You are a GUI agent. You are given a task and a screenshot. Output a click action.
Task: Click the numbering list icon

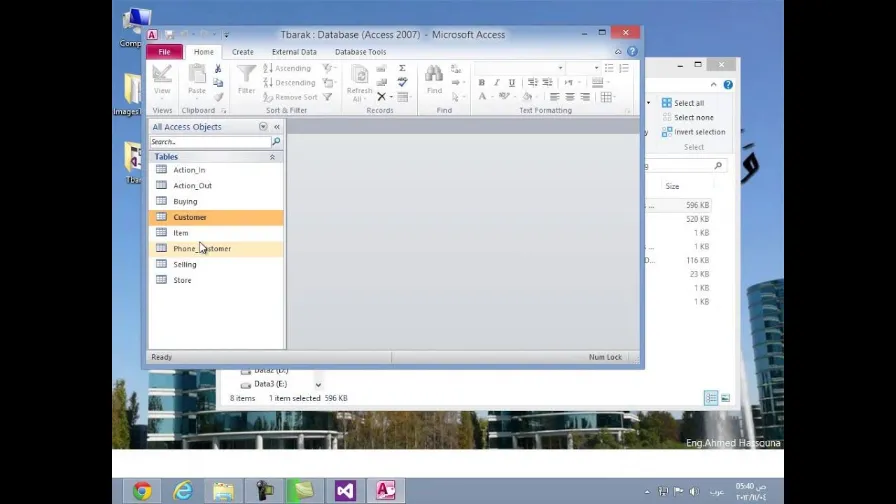[624, 68]
